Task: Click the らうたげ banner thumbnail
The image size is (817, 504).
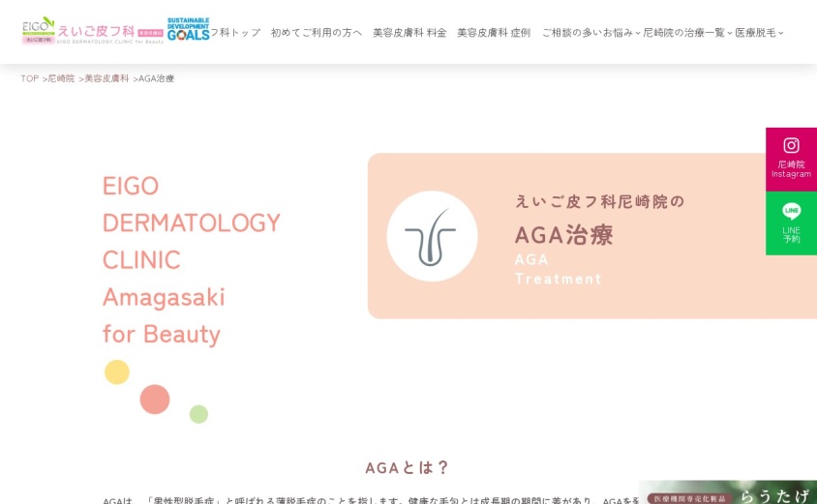Action: (728, 492)
